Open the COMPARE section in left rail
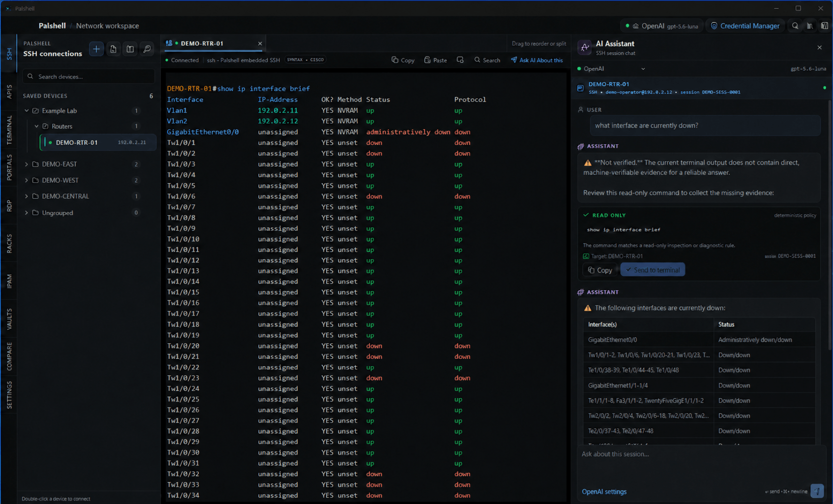The height and width of the screenshot is (504, 833). [9, 356]
